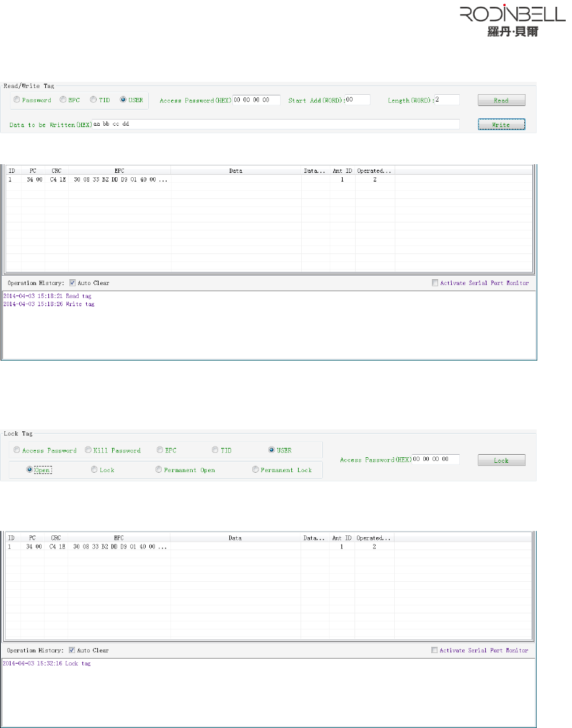Click Operated... column header in upper table
The height and width of the screenshot is (728, 572).
pos(375,171)
